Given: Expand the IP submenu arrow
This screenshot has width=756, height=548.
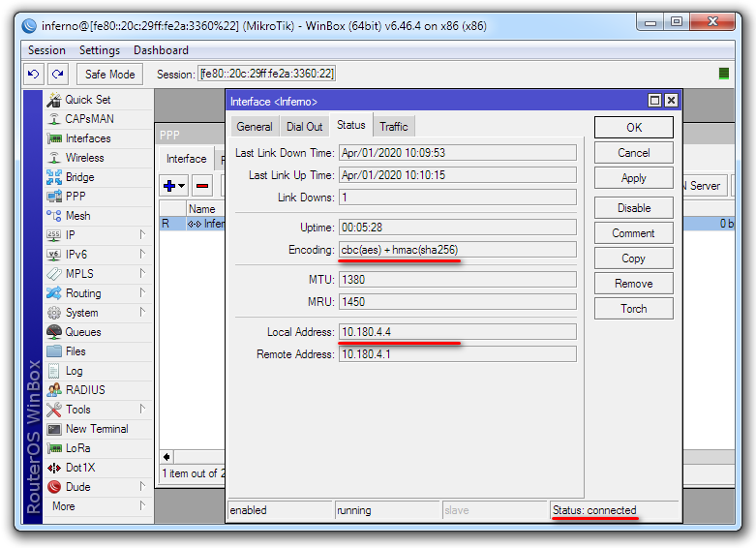Looking at the screenshot, I should click(x=142, y=234).
